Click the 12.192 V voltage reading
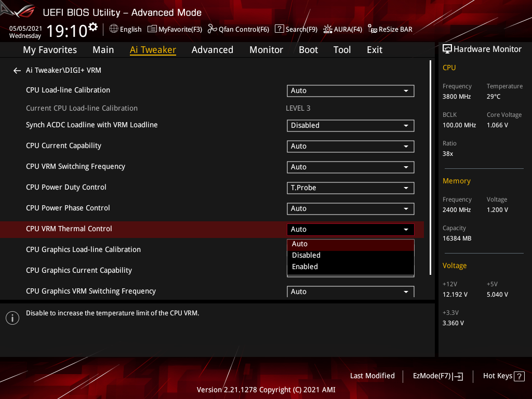This screenshot has height=399, width=532. coord(455,295)
